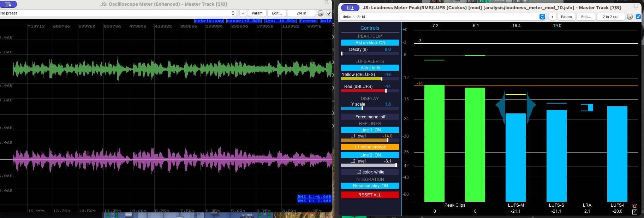Click Param button in Oscilloscope window
The width and height of the screenshot is (644, 218).
pyautogui.click(x=257, y=13)
